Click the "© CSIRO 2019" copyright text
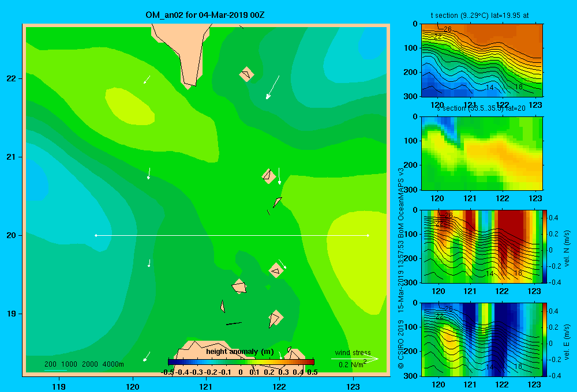The image size is (577, 392). [x=401, y=344]
